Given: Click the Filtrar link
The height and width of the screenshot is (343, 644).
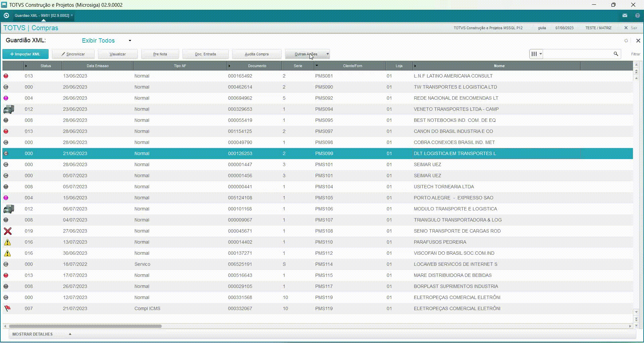Looking at the screenshot, I should (635, 54).
